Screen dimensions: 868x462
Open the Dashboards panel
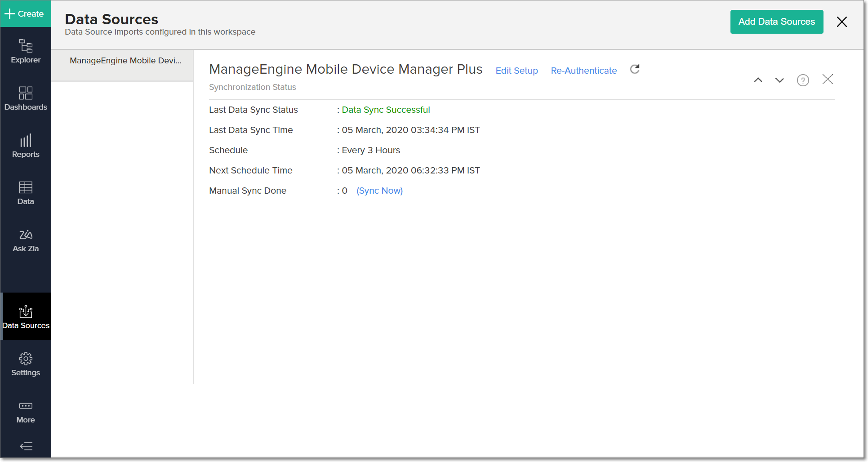(26, 98)
